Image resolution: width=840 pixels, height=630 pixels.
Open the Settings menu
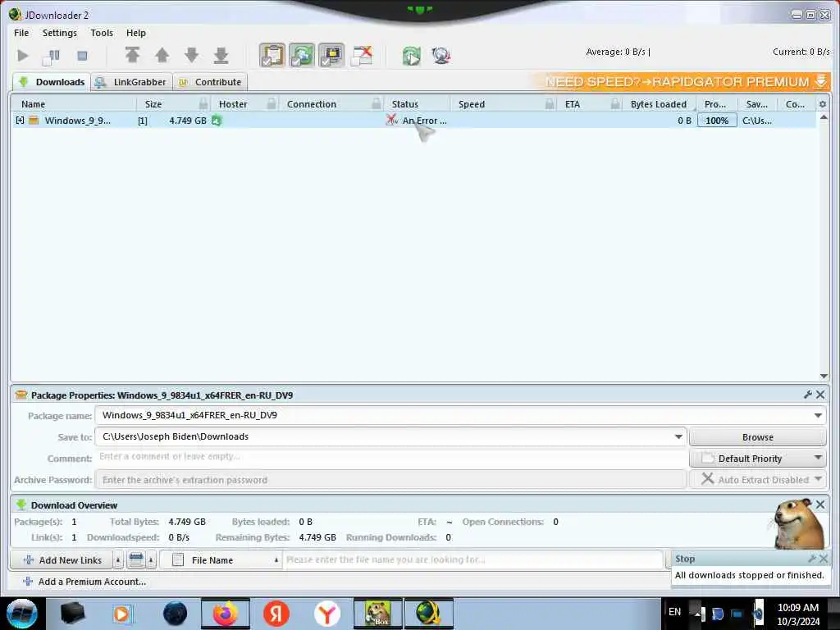59,33
